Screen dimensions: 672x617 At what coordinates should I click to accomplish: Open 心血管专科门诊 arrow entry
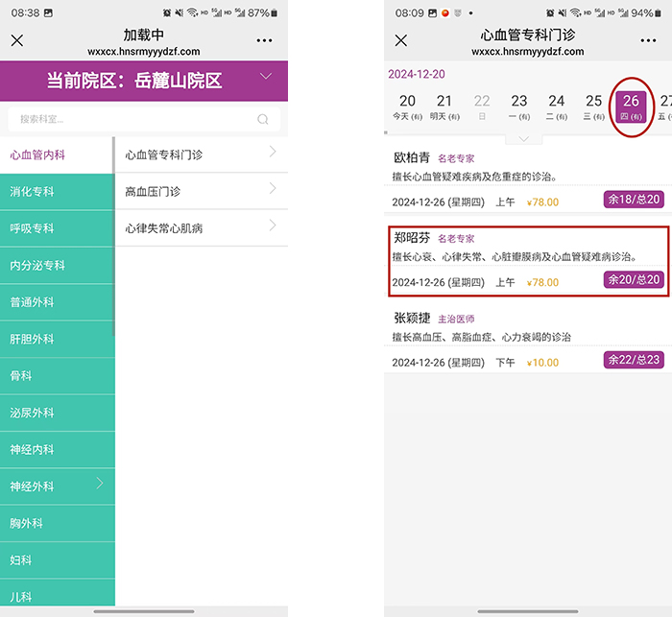pos(273,153)
